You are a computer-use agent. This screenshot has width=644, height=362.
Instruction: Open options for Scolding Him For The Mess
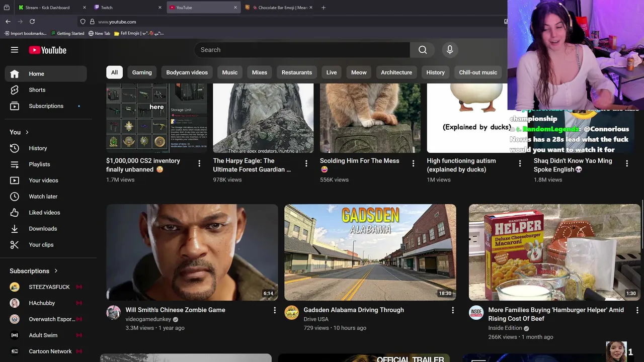click(413, 163)
